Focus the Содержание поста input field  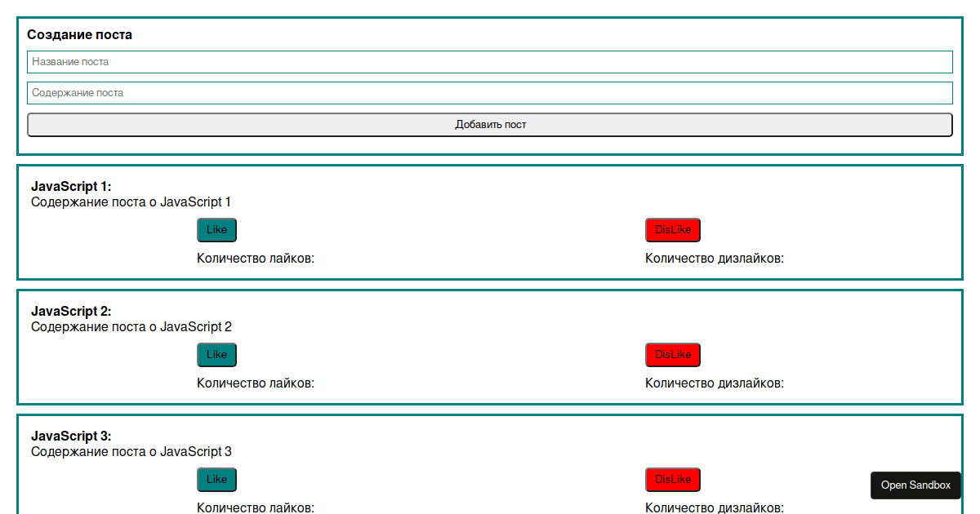click(490, 92)
